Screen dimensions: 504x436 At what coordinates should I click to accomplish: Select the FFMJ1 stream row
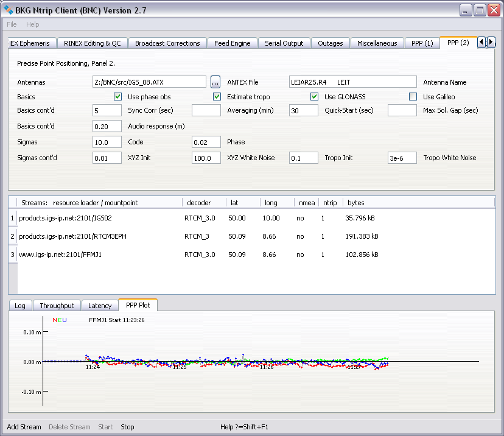[x=60, y=255]
